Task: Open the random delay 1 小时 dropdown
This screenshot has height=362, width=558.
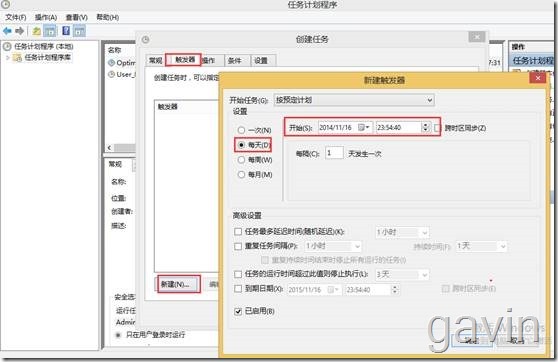Action: tap(402, 232)
